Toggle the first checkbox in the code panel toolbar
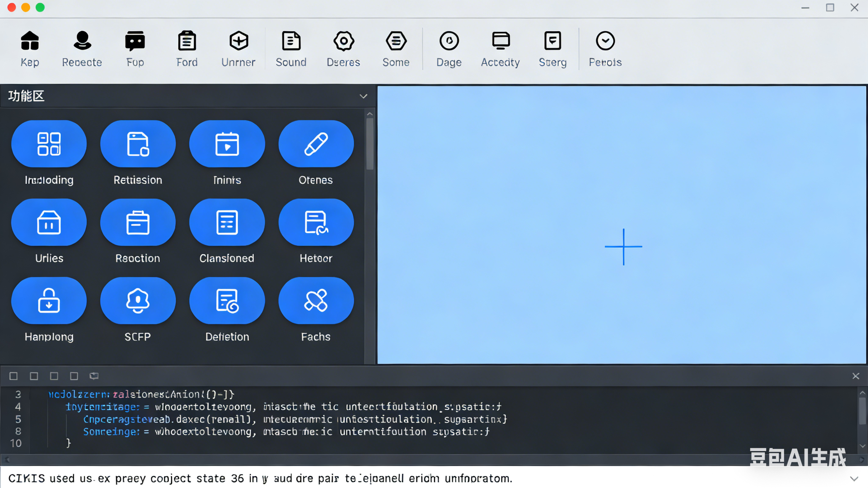Screen dimensions: 868x488 click(x=13, y=376)
